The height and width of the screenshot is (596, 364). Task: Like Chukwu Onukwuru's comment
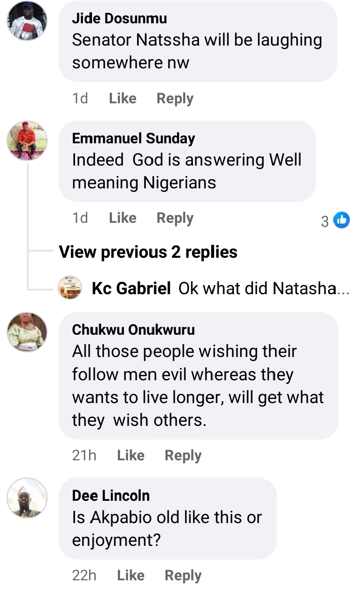(131, 455)
